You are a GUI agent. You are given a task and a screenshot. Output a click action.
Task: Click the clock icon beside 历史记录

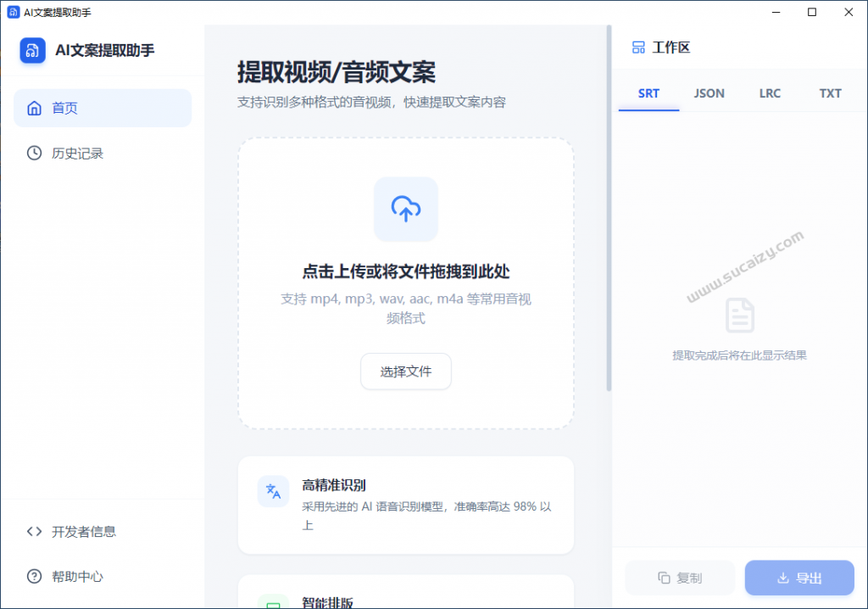pyautogui.click(x=34, y=153)
